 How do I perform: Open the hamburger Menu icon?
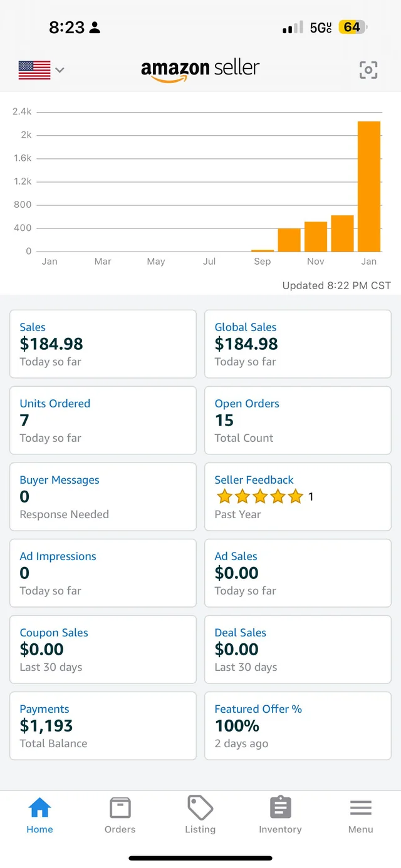(x=361, y=808)
